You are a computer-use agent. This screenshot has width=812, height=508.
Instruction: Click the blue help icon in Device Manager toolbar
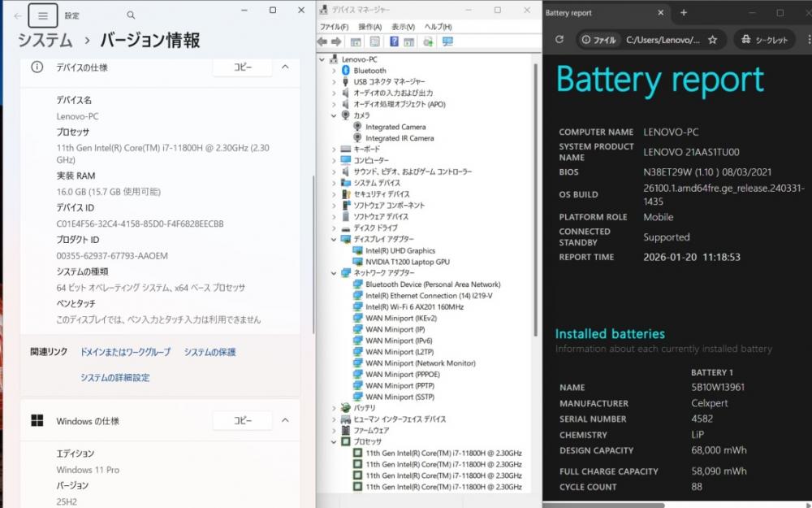click(x=394, y=41)
